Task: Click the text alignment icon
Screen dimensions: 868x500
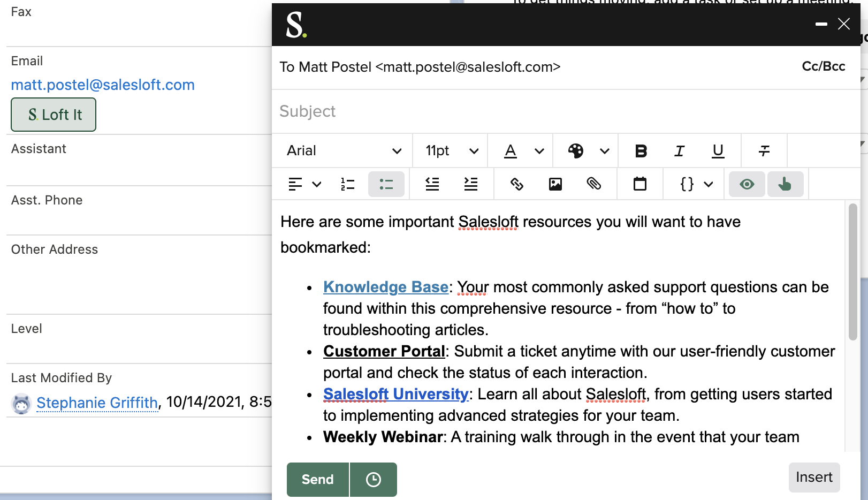Action: tap(295, 184)
